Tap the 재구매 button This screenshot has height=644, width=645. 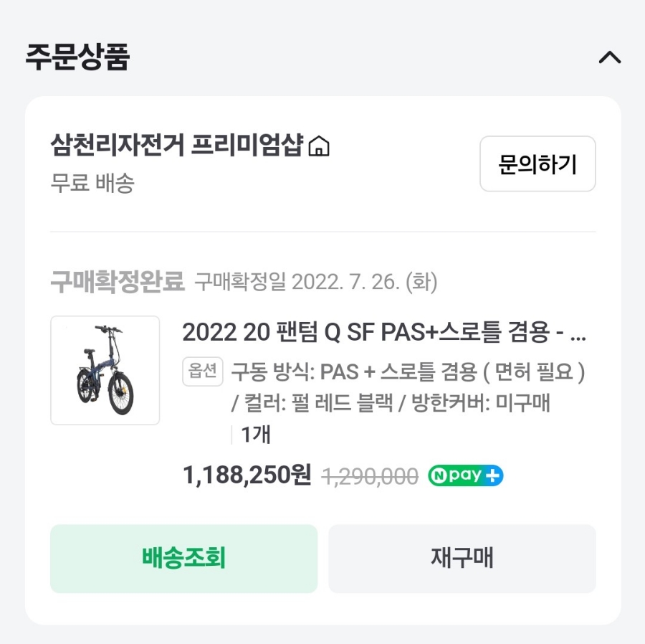(x=462, y=559)
